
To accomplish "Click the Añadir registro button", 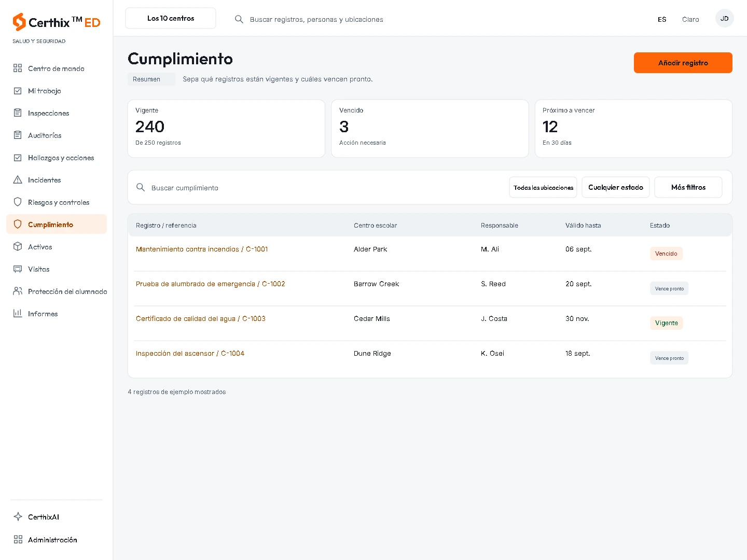I will tap(683, 63).
